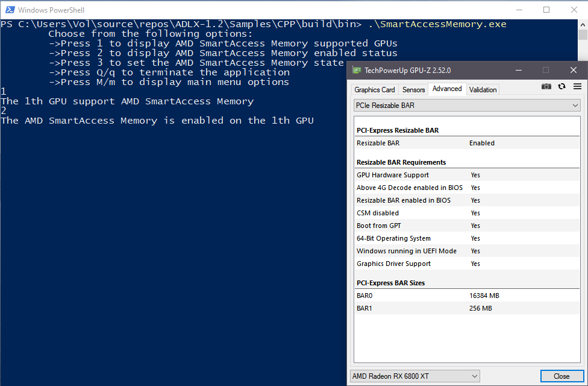Open the Sensors tab
This screenshot has height=386, width=588.
click(413, 90)
